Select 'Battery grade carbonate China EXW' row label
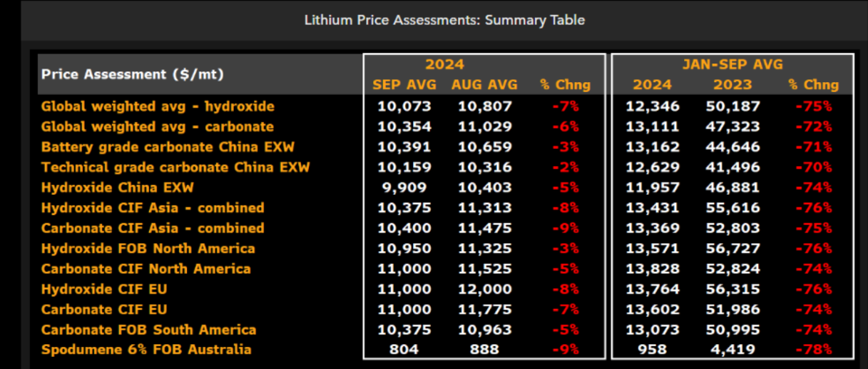 coord(168,147)
